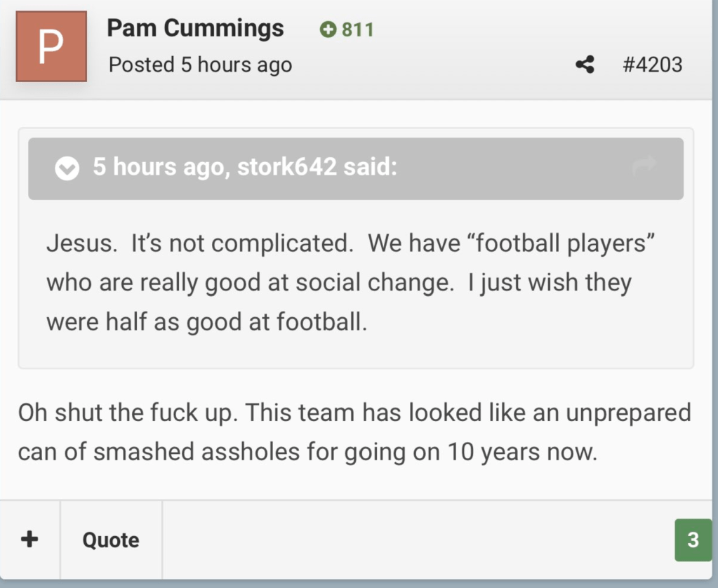
Task: Click the share post icon
Action: click(x=585, y=65)
